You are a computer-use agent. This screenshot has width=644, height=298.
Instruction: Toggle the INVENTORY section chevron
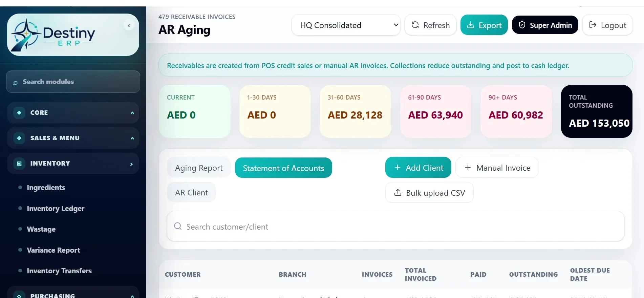[x=131, y=164]
